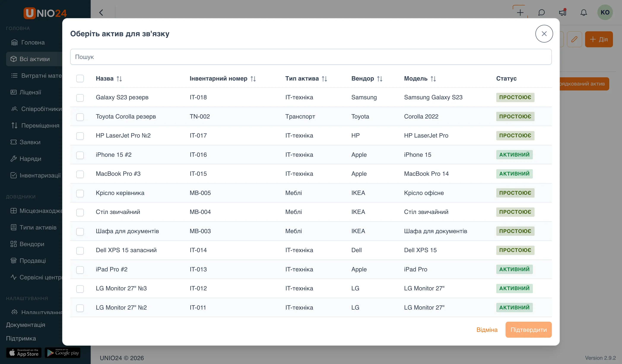Click the plus icon in top bar

click(520, 12)
